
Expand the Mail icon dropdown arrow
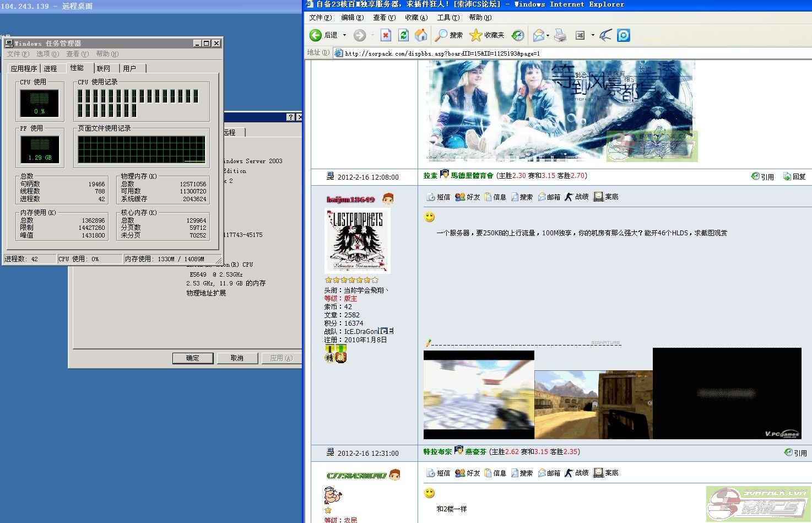point(548,36)
